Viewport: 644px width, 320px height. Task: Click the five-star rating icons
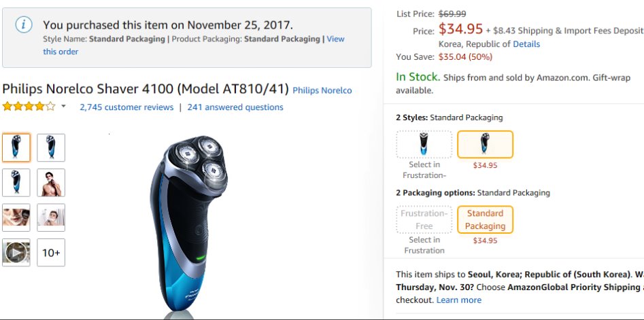click(29, 107)
